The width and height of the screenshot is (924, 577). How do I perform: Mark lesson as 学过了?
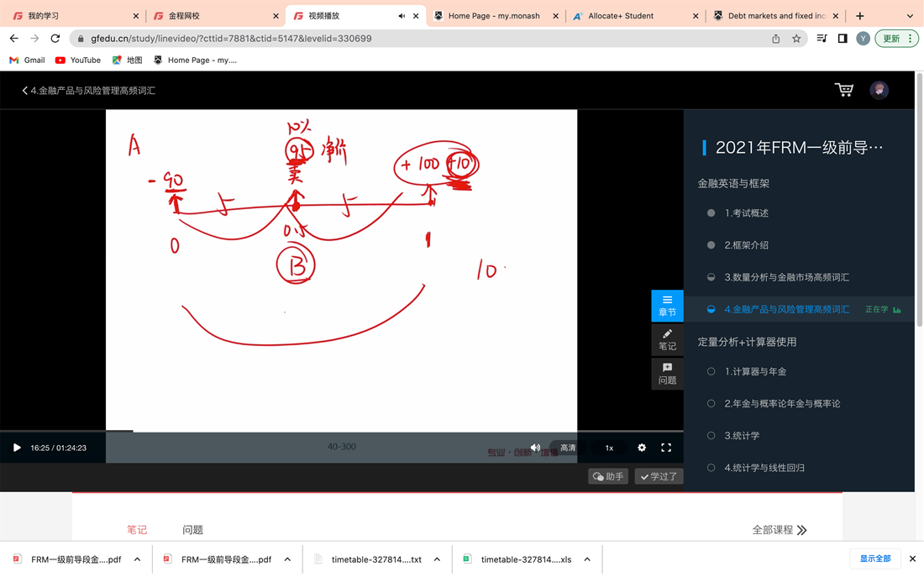[x=659, y=476]
